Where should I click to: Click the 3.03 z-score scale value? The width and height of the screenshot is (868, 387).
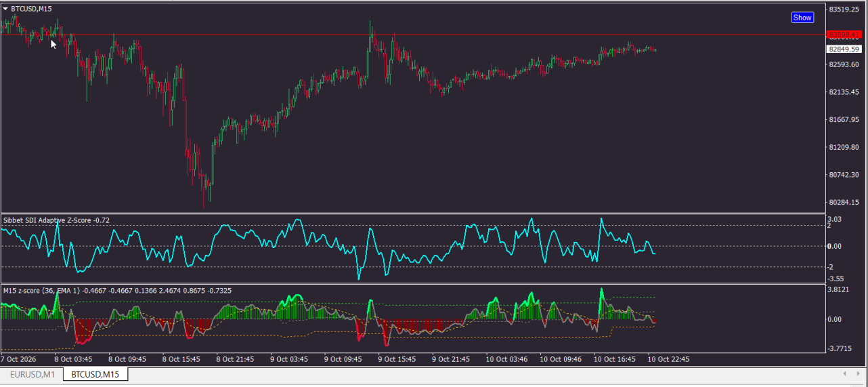pyautogui.click(x=835, y=219)
